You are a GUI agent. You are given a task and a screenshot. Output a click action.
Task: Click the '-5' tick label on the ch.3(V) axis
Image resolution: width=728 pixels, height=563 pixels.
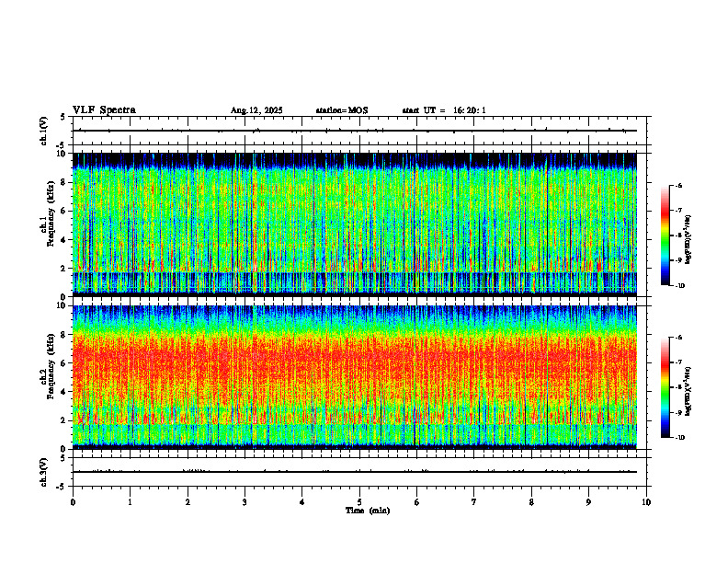pyautogui.click(x=62, y=487)
